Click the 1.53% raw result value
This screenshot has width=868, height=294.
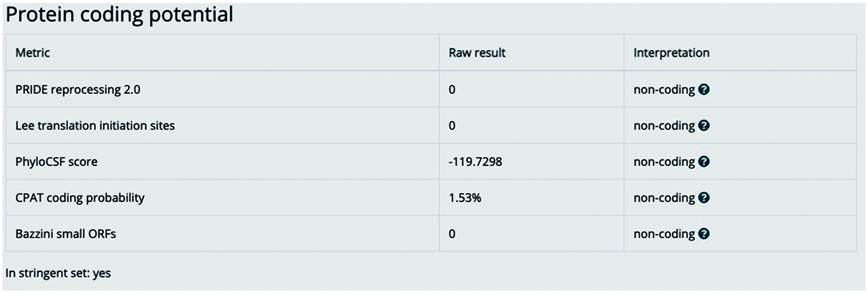(x=465, y=198)
